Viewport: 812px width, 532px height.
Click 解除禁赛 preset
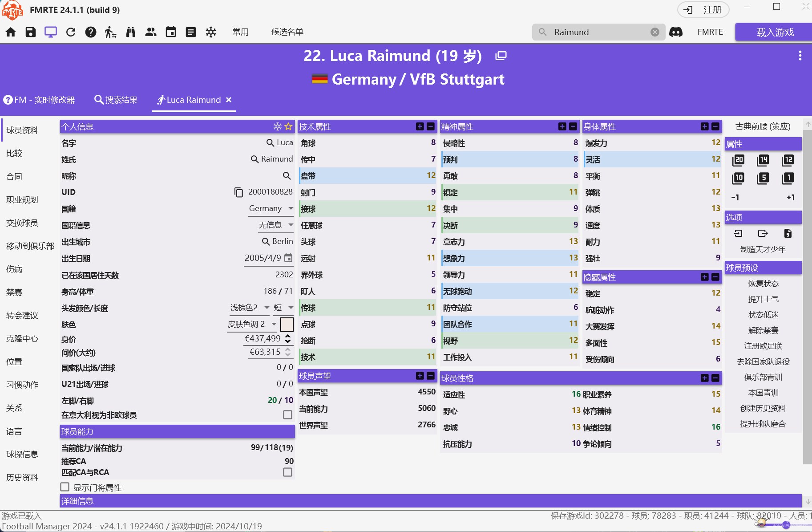click(764, 330)
